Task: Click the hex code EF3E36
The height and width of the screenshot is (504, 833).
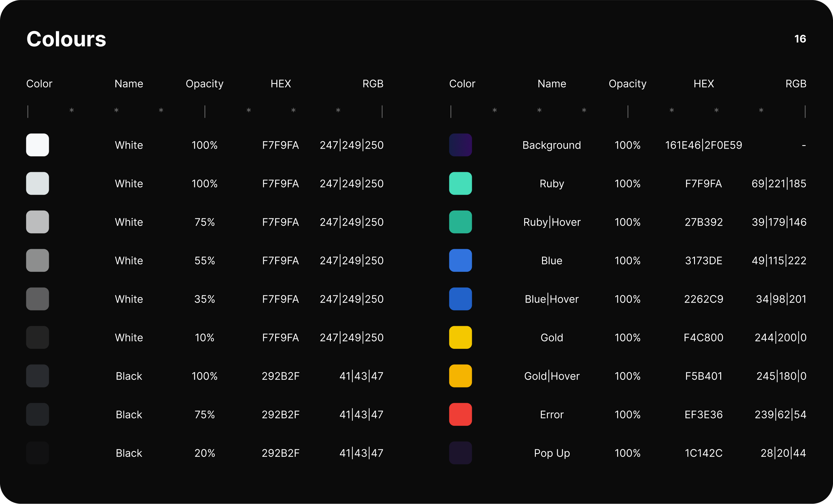Action: pos(704,414)
